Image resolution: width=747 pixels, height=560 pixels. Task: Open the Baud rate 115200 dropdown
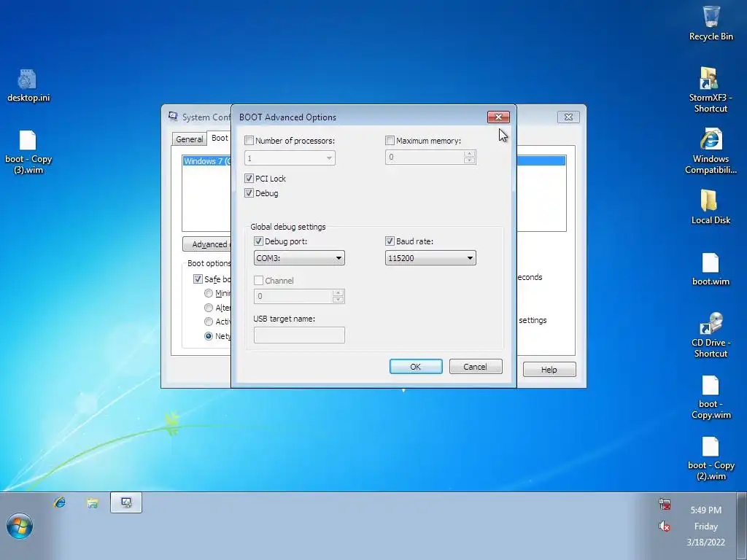click(x=430, y=258)
